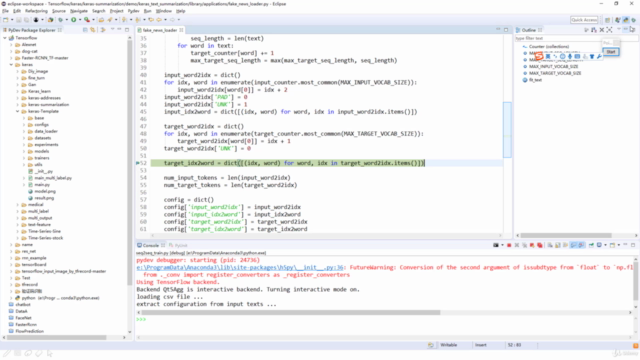
Task: Maximize the Console panel
Action: (x=633, y=245)
